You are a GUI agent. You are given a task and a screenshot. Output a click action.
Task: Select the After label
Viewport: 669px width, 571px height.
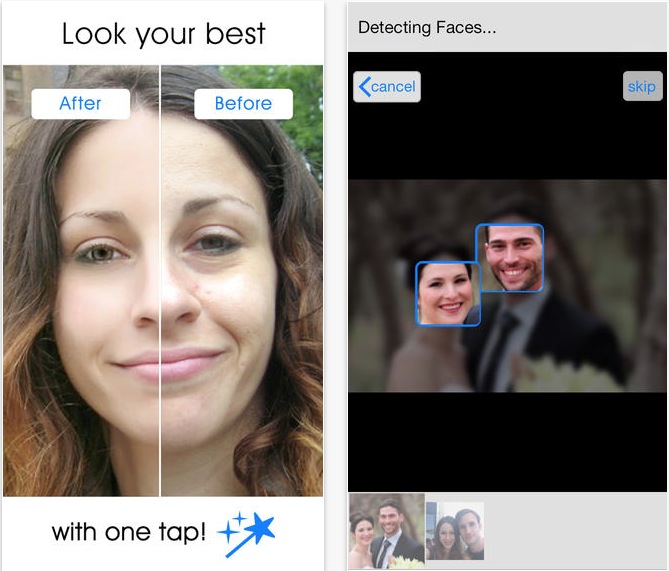click(x=81, y=104)
